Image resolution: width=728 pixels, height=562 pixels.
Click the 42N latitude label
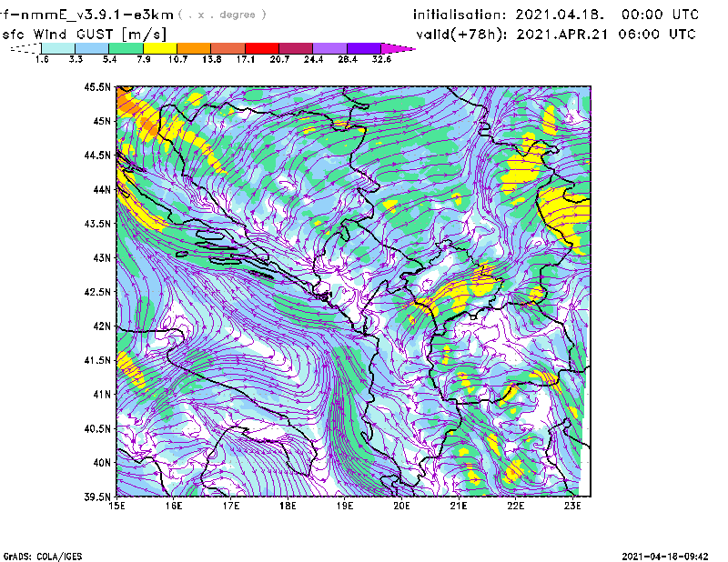102,326
